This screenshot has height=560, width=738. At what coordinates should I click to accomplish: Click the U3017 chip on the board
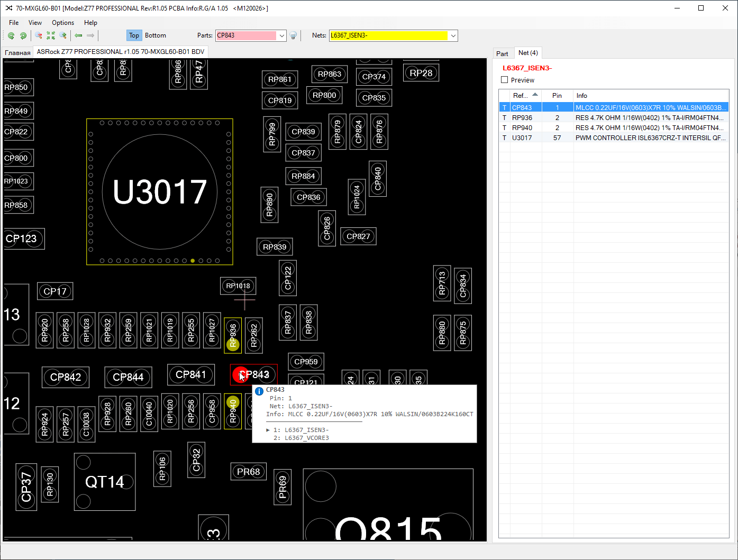[160, 191]
